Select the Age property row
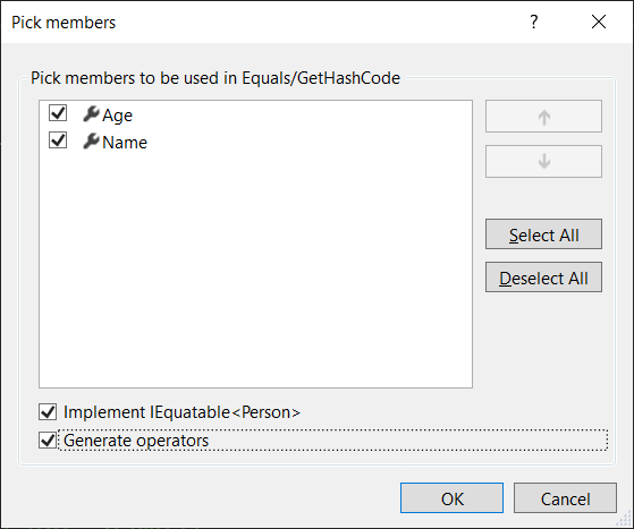634x530 pixels. 256,114
